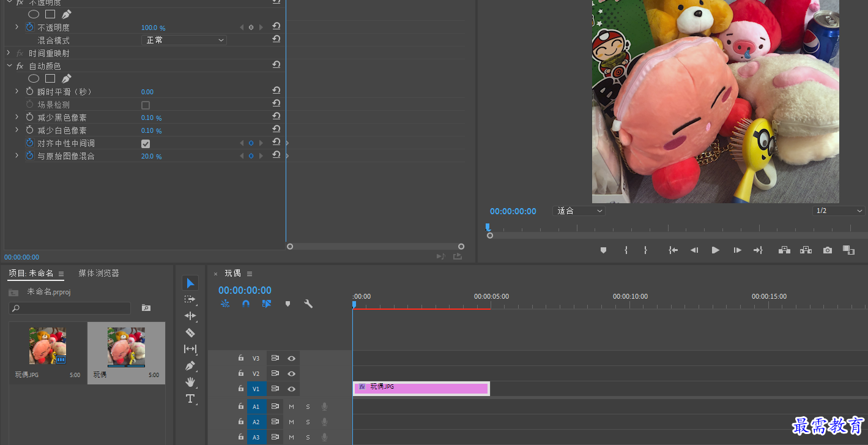Click Program Monitor Add Marker button

point(603,250)
